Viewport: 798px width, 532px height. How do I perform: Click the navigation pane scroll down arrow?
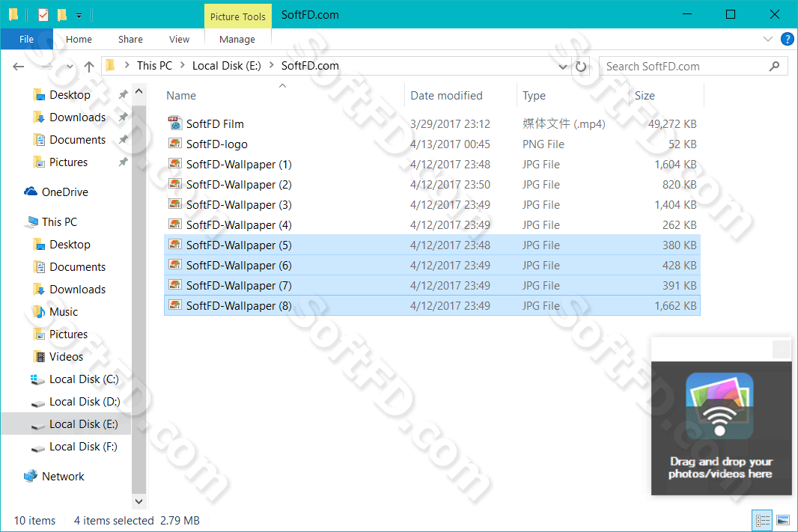tap(138, 501)
